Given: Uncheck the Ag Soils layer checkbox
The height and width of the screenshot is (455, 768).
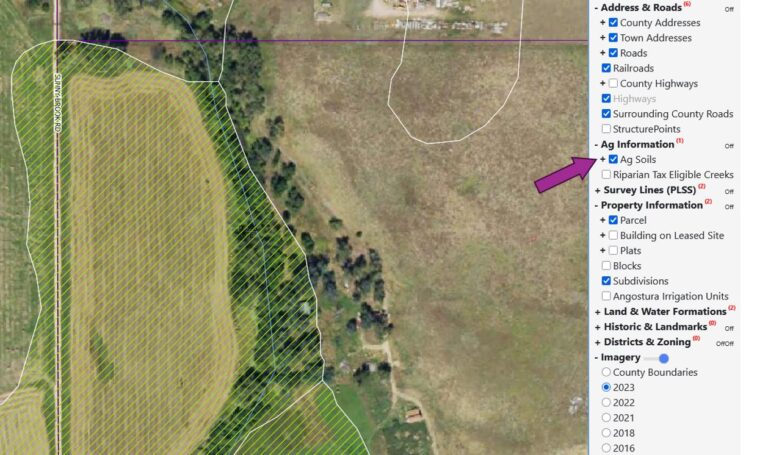Looking at the screenshot, I should pyautogui.click(x=613, y=159).
